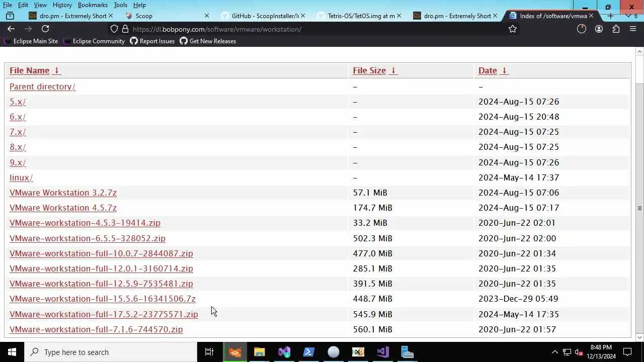Bookmark this page with the star icon
This screenshot has width=644, height=362.
513,29
